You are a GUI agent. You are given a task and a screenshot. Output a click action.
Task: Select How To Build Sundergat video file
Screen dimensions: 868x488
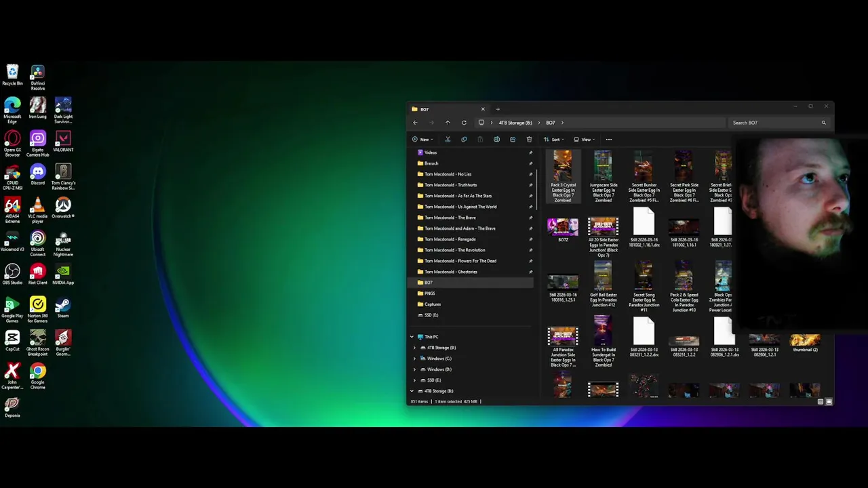click(x=604, y=342)
